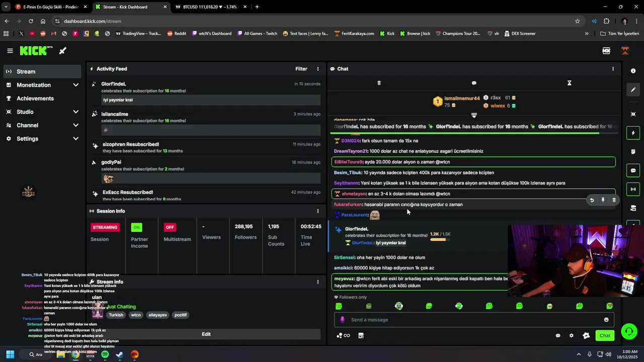Select the pencil edit icon in the right sidebar

coord(633,89)
